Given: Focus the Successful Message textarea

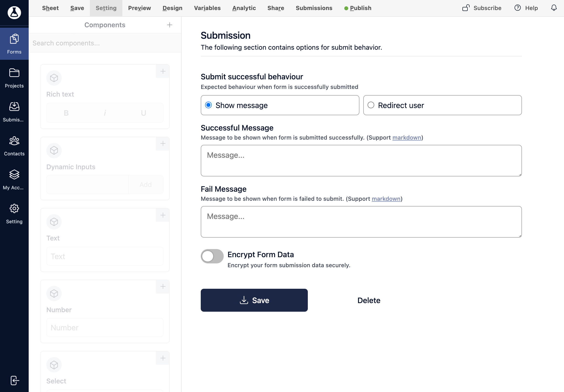Looking at the screenshot, I should click(x=361, y=161).
